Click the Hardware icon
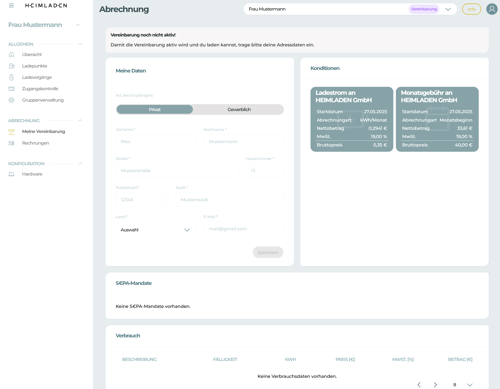The image size is (500, 389). pyautogui.click(x=11, y=174)
